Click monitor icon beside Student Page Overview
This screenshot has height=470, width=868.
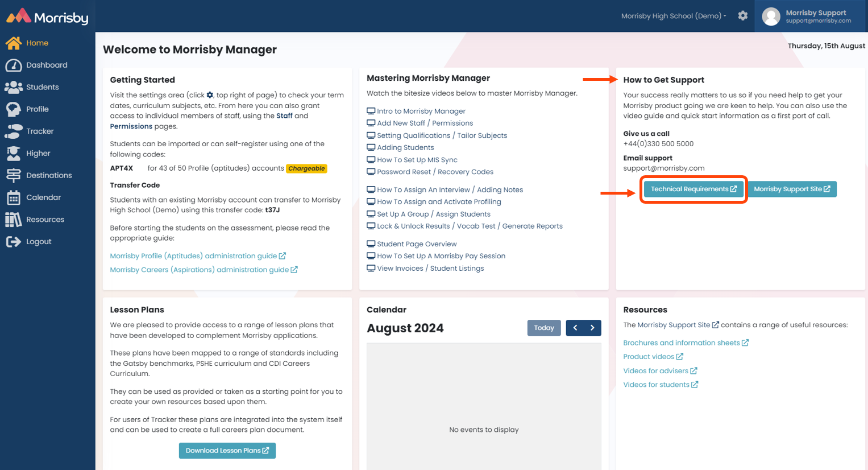[371, 244]
